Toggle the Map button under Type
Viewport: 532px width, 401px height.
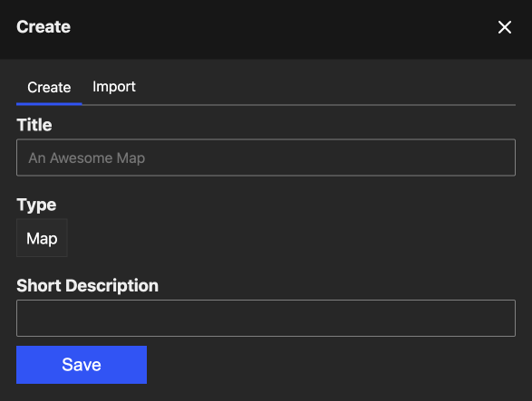coord(42,238)
